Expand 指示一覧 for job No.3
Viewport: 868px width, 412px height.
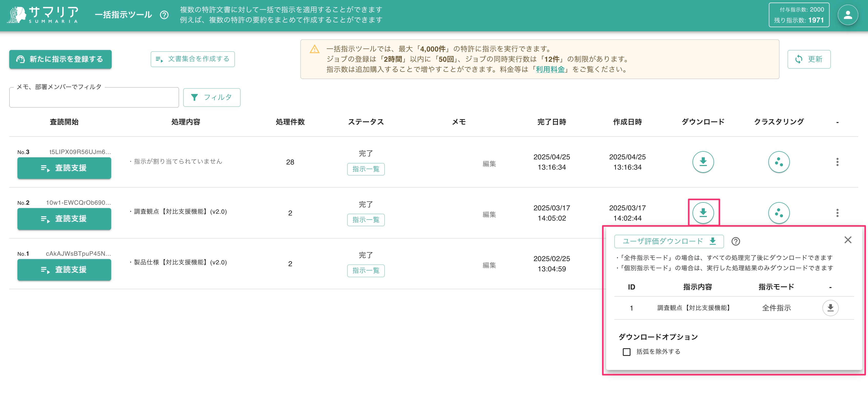pos(366,169)
